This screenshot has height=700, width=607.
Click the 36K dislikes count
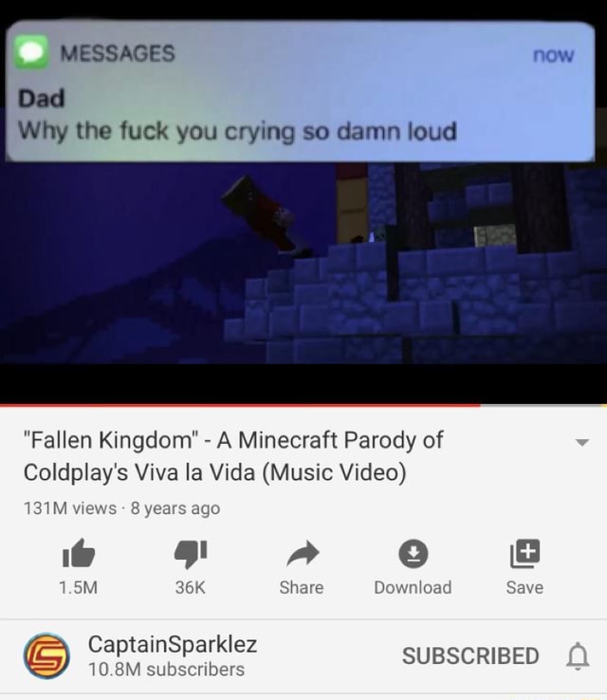point(190,587)
